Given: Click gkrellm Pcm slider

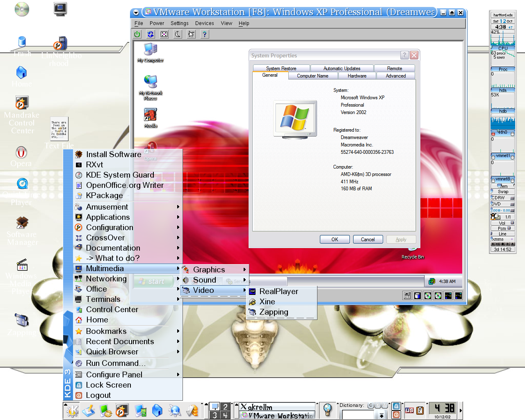Looking at the screenshot, I should pos(503,228).
